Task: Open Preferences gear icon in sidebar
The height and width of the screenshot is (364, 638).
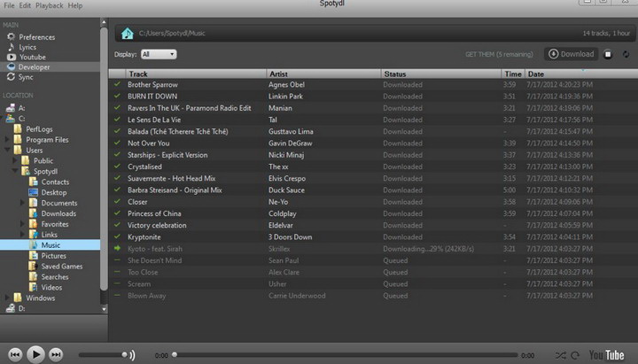Action: [x=11, y=36]
